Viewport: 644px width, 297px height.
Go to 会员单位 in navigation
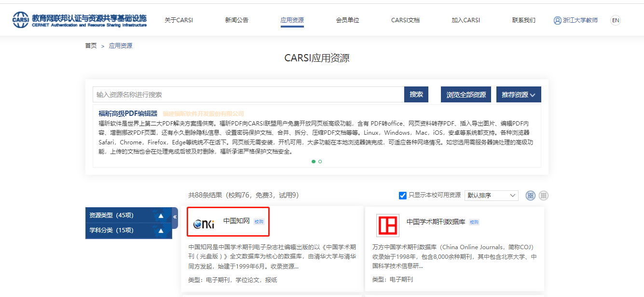tap(348, 20)
